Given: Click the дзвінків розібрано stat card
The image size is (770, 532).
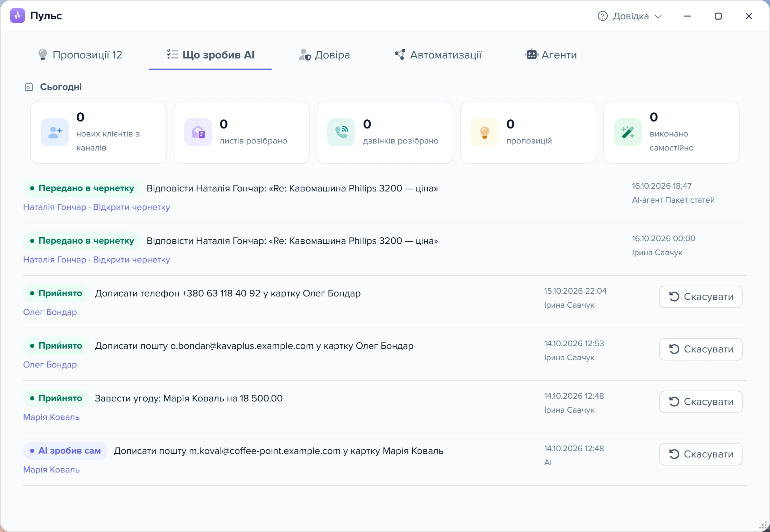Looking at the screenshot, I should point(385,132).
